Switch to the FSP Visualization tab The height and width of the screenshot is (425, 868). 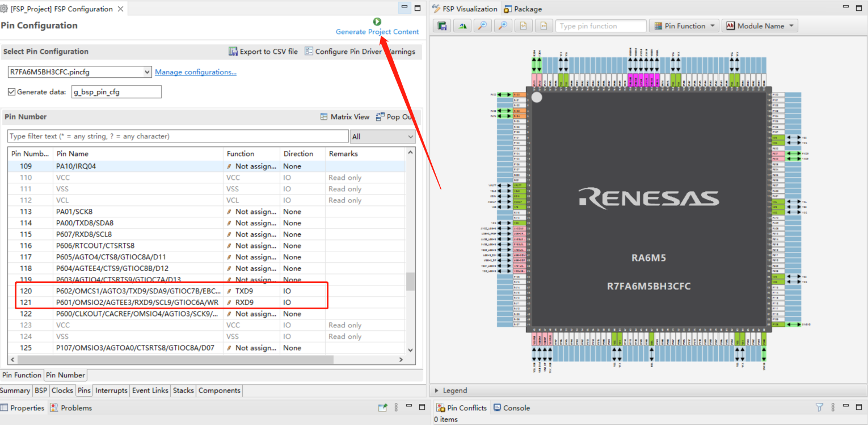pos(465,9)
